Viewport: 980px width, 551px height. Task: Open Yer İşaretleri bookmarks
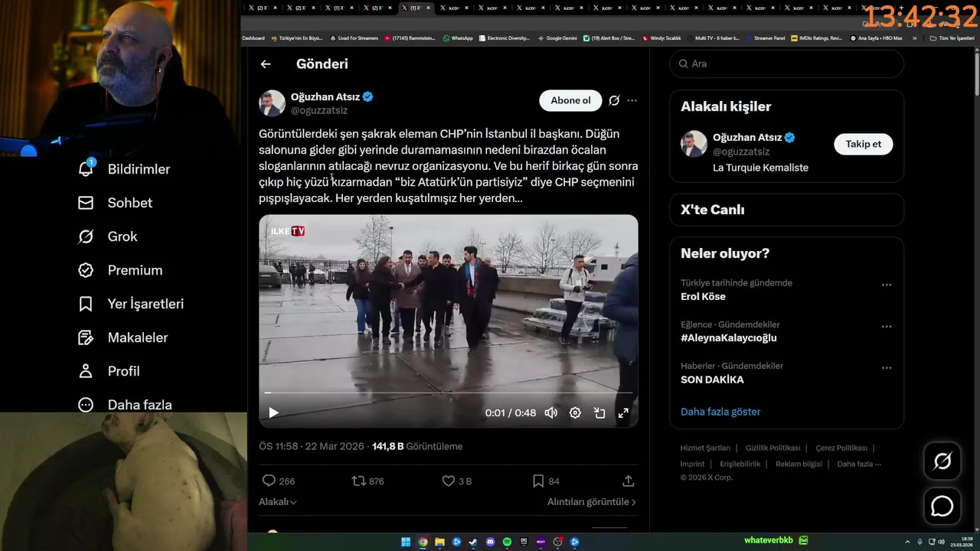point(131,304)
